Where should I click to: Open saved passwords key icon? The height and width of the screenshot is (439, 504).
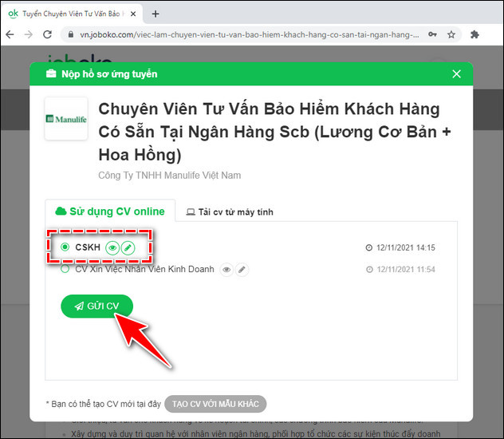(x=432, y=34)
